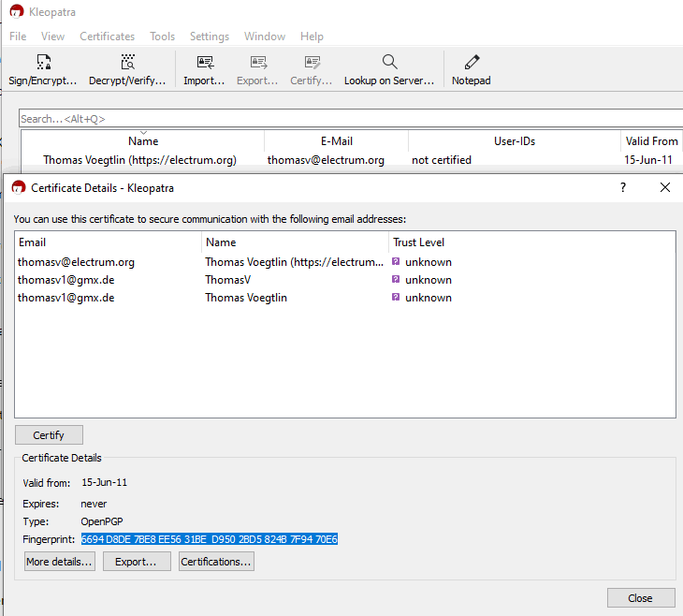Open the Tools menu
This screenshot has height=616, width=683.
pyautogui.click(x=162, y=37)
